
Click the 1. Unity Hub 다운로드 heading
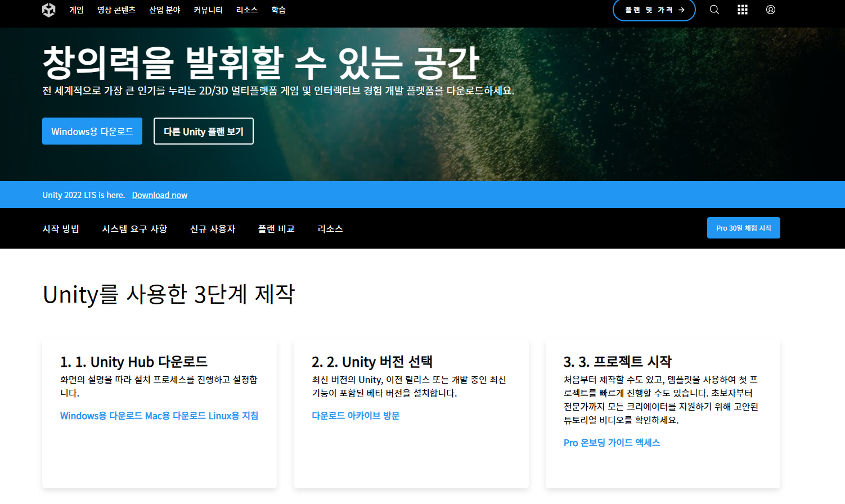(134, 362)
